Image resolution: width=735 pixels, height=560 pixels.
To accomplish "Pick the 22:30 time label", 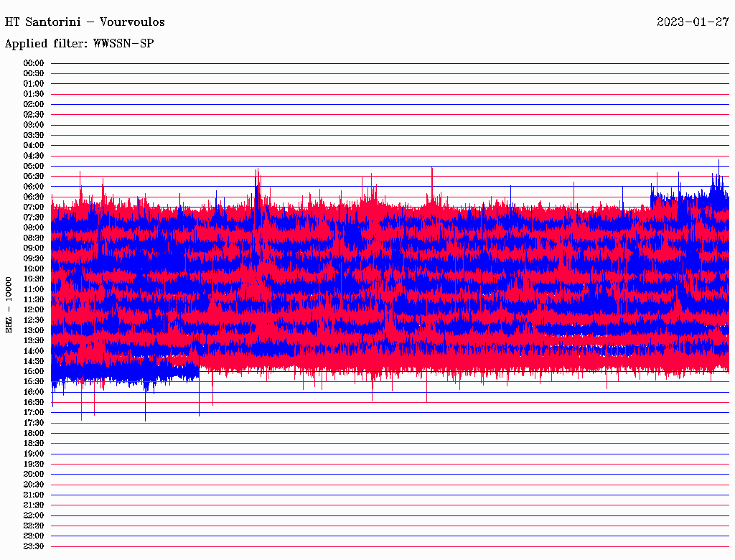I will point(34,526).
